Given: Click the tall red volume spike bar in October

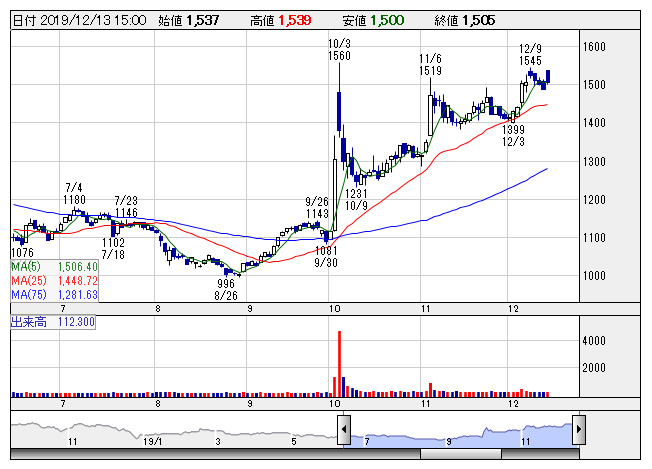Looking at the screenshot, I should [339, 364].
